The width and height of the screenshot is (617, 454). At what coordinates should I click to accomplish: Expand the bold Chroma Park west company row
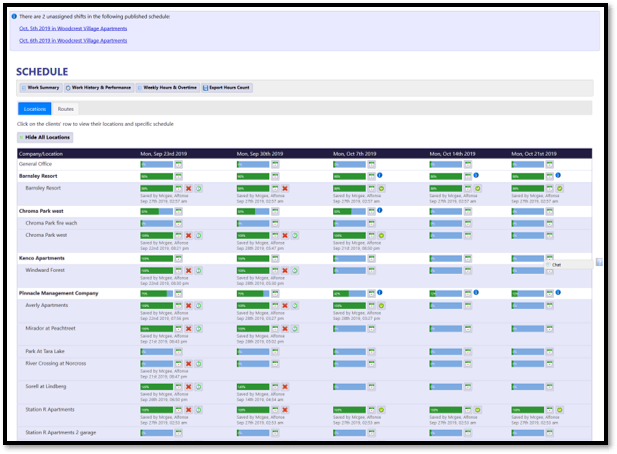point(304,211)
